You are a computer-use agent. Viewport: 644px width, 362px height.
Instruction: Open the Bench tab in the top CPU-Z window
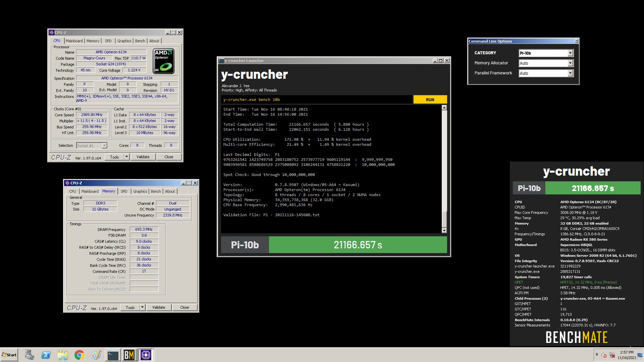point(140,41)
